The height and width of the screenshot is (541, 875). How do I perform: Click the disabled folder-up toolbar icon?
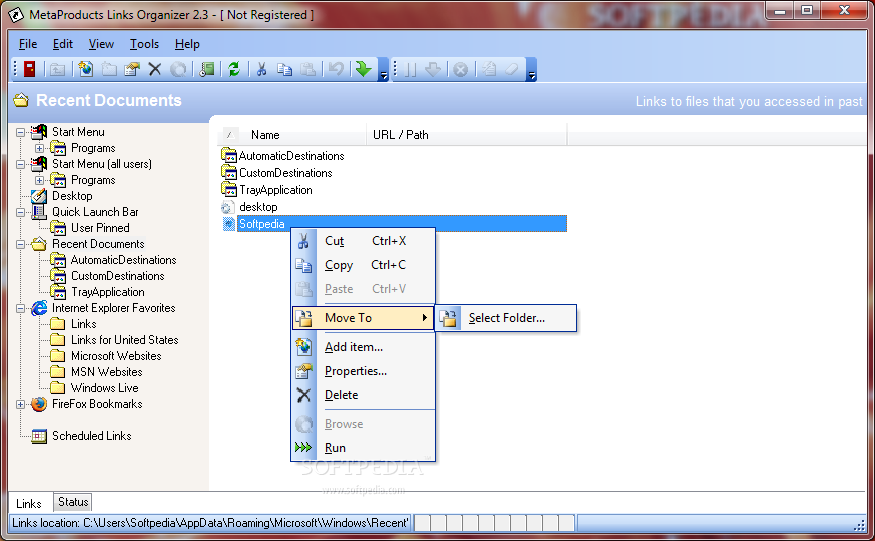[x=57, y=69]
